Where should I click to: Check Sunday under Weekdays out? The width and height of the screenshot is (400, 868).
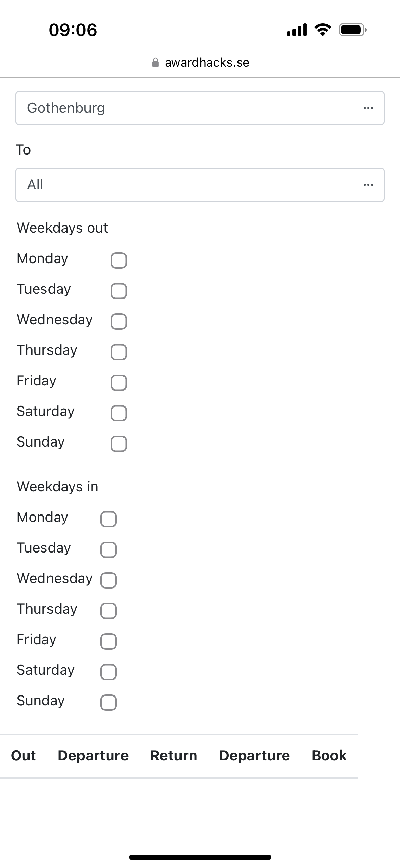119,444
